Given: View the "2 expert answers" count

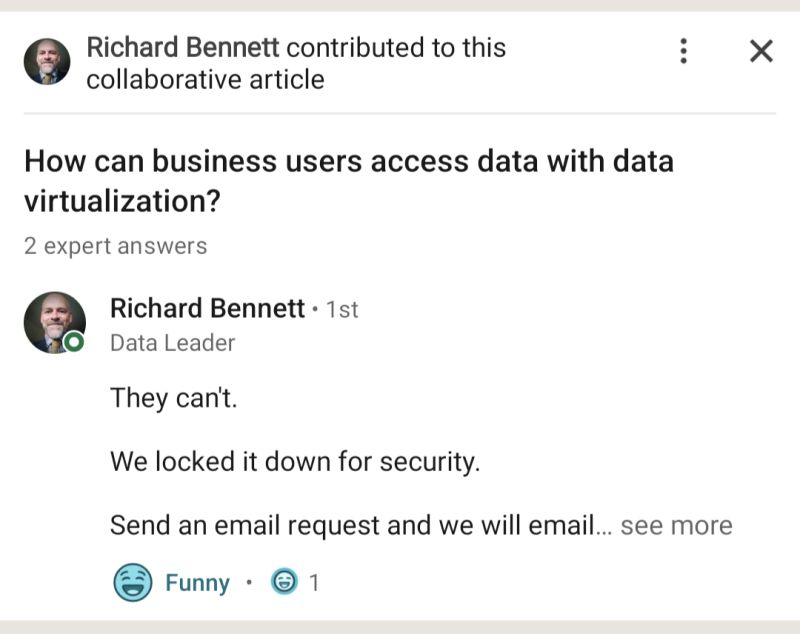Looking at the screenshot, I should [116, 246].
